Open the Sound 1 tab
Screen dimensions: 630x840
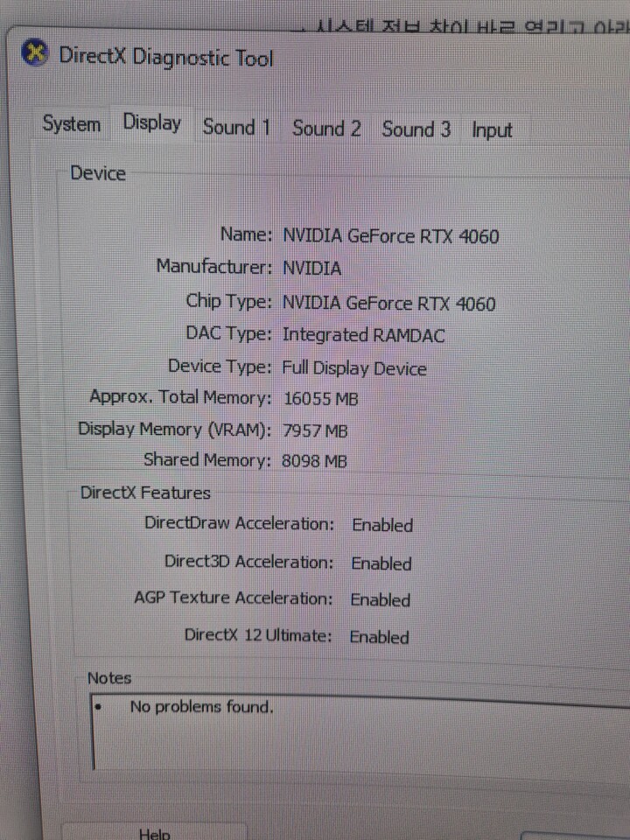pos(236,128)
